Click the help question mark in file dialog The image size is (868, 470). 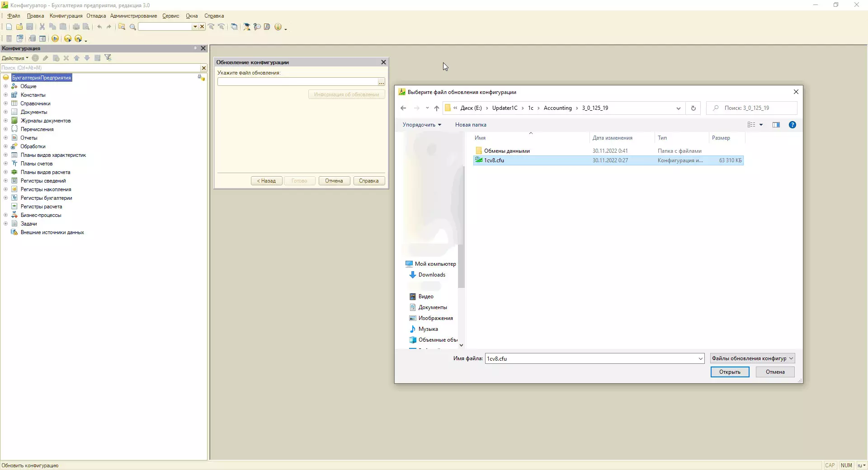(792, 125)
